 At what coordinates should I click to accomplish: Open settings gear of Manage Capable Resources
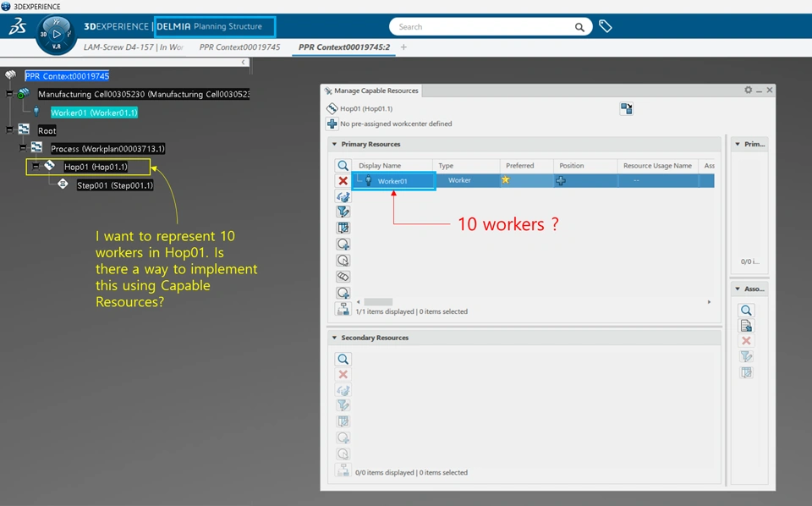(749, 91)
